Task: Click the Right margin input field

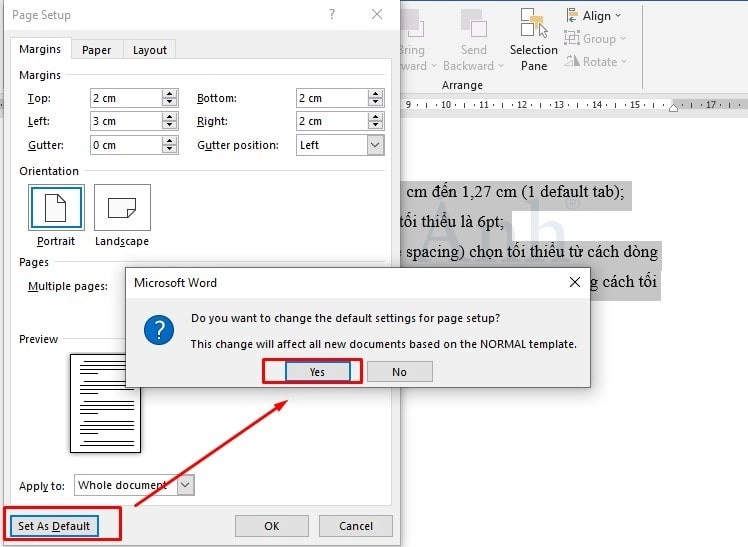Action: click(x=332, y=121)
